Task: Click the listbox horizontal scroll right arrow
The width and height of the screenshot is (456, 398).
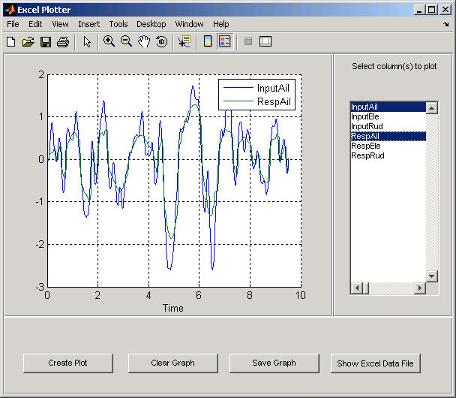Action: [x=420, y=288]
